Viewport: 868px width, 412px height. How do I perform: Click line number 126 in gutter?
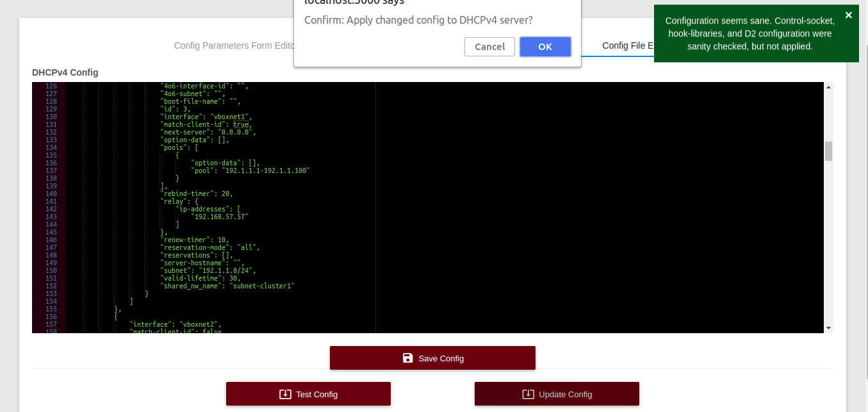pos(51,86)
